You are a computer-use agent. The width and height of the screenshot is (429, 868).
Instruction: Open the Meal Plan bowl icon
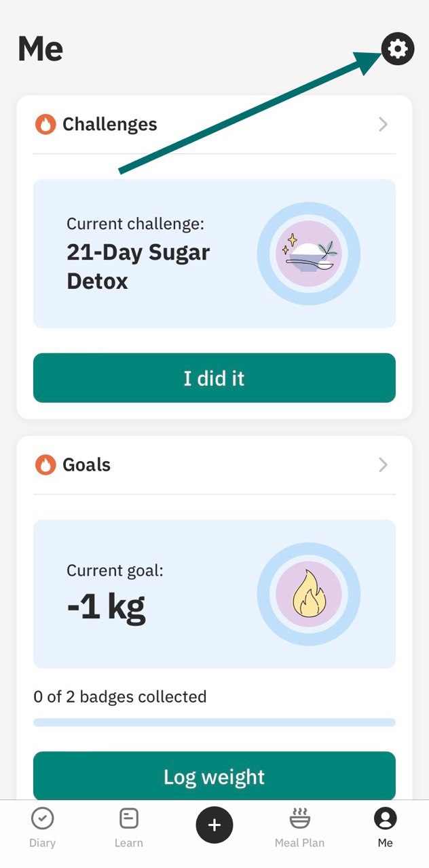[x=299, y=818]
